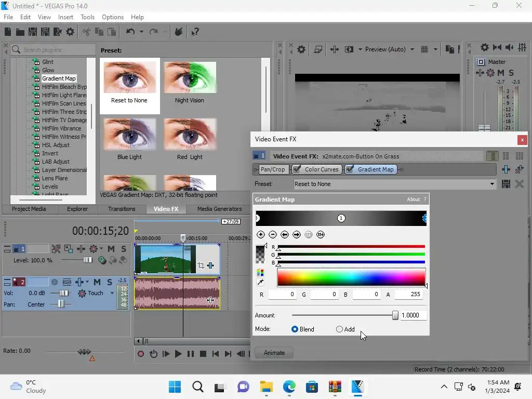This screenshot has height=399, width=532.
Task: Add a gradient control point plus icon
Action: (x=261, y=234)
